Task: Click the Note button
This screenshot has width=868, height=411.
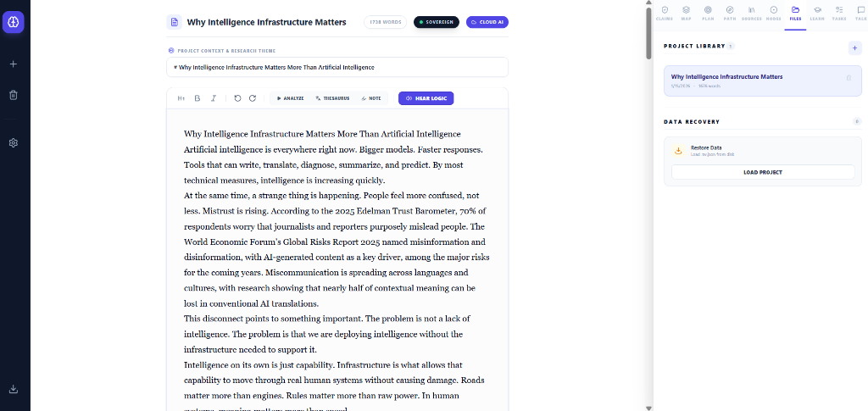Action: tap(371, 98)
